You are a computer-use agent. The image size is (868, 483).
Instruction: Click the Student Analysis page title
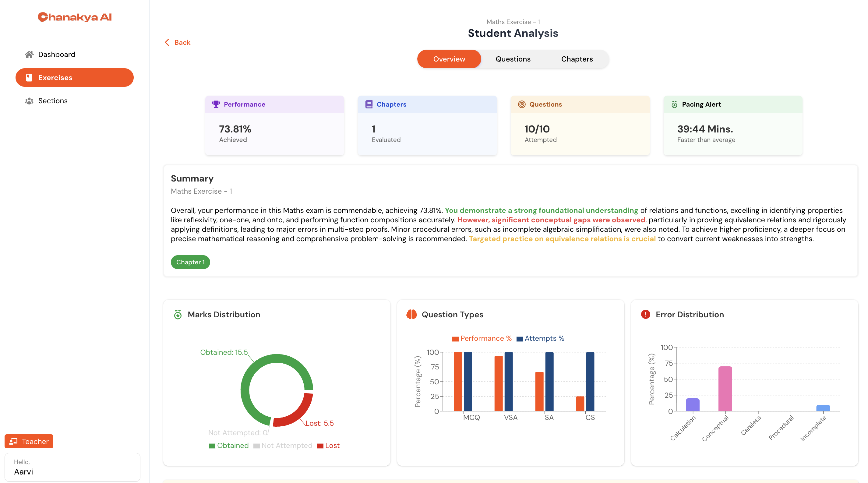[x=513, y=33]
